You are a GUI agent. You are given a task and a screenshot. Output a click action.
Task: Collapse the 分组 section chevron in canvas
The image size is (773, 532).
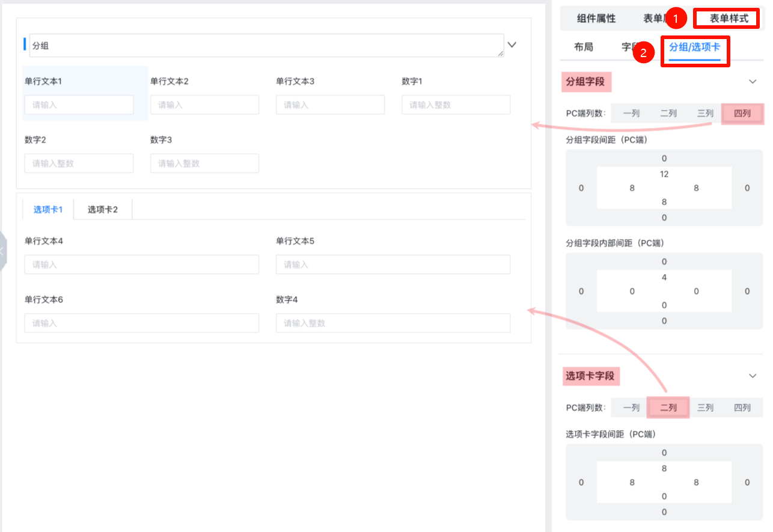point(512,44)
